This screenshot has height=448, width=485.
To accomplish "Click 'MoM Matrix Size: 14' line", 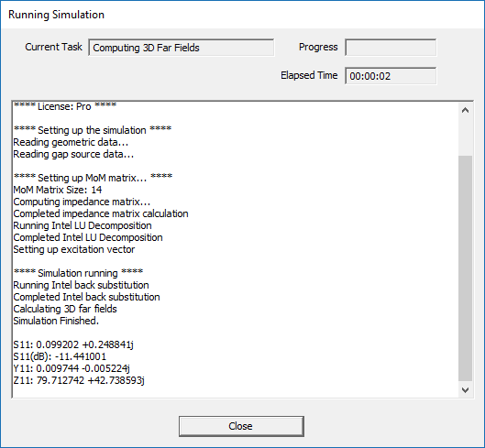I will 58,190.
